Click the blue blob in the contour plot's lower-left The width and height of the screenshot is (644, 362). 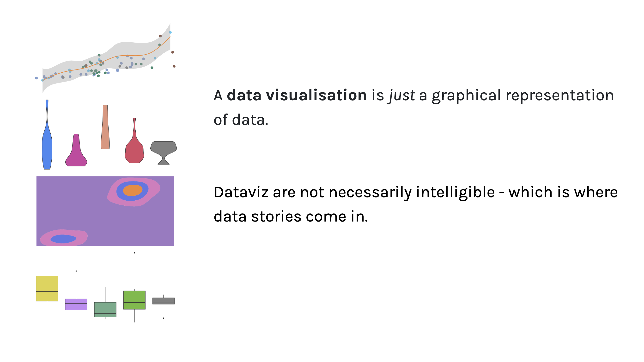63,239
